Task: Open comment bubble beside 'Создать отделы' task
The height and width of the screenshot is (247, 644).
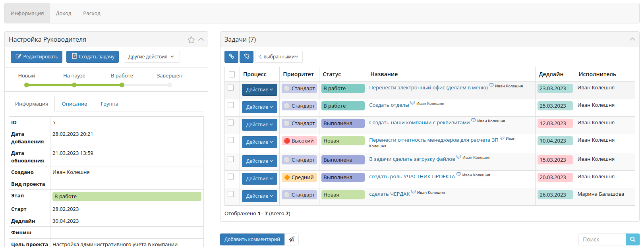Action: [412, 103]
